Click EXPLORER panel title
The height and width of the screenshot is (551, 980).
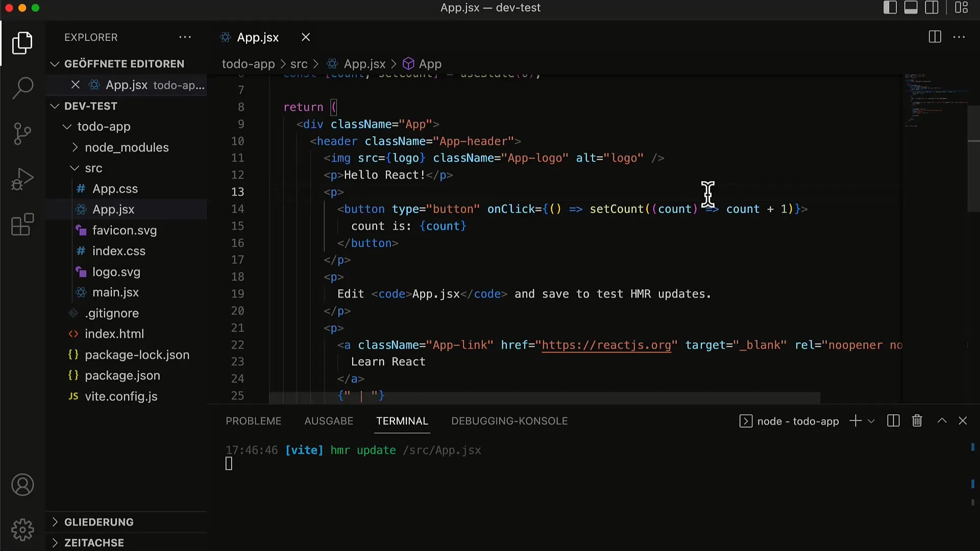[91, 37]
